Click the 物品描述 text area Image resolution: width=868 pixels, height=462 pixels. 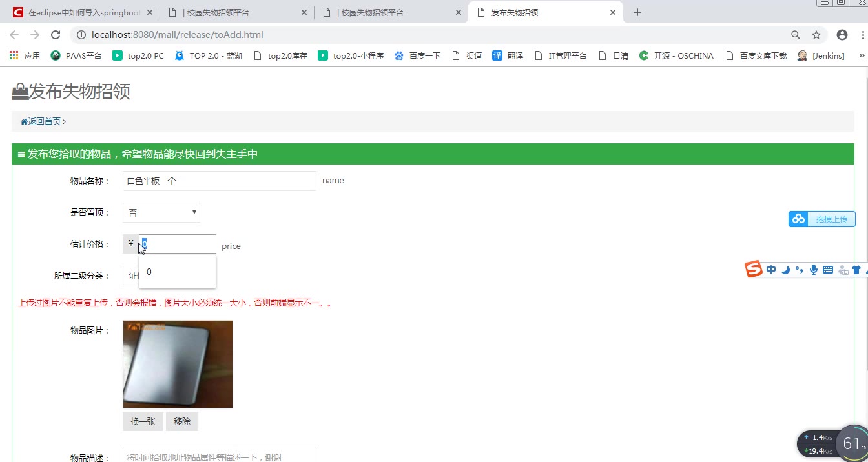point(220,455)
